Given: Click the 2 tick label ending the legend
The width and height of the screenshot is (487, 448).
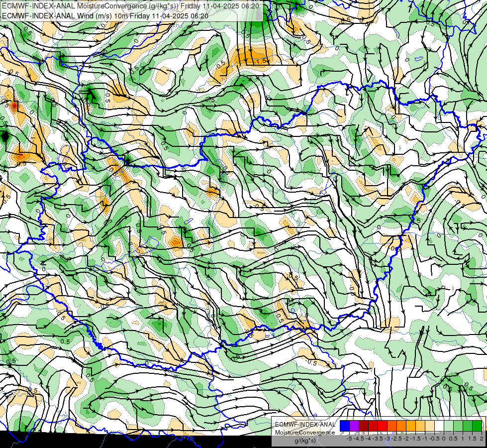Looking at the screenshot, I should tap(482, 439).
